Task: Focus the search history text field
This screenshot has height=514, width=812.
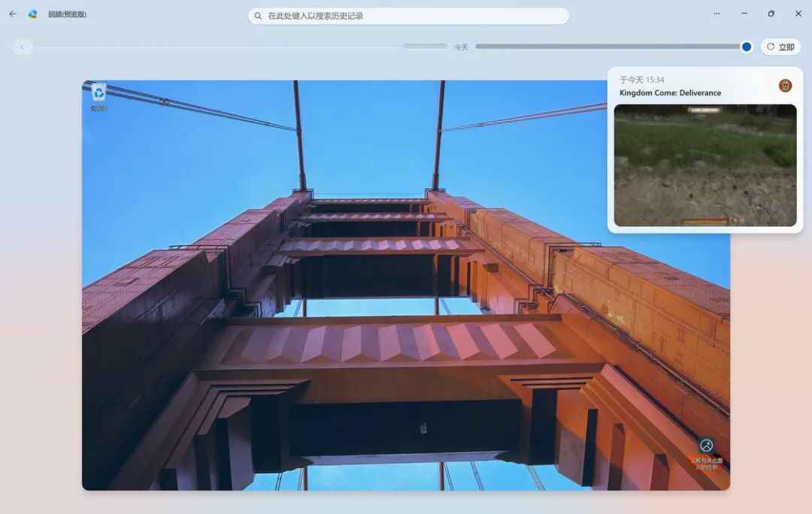Action: pyautogui.click(x=408, y=16)
